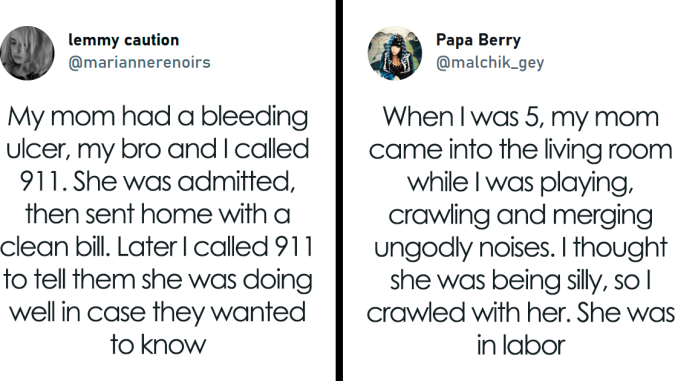Click 'came into the living room' line

521,149
